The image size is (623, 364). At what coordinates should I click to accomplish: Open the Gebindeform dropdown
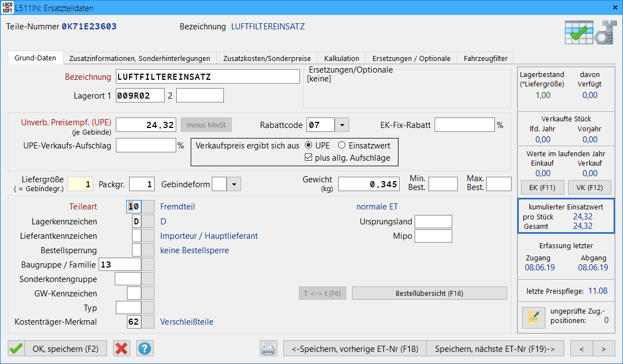234,184
